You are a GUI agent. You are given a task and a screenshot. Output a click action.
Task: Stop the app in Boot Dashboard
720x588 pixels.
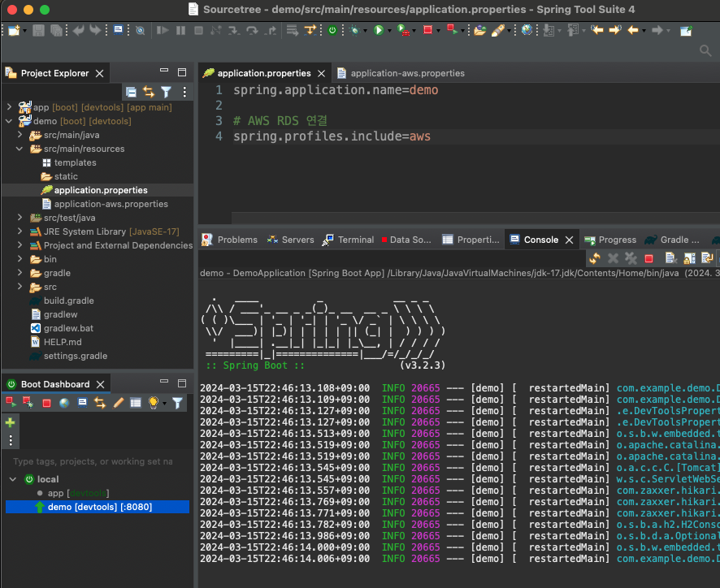click(x=46, y=403)
